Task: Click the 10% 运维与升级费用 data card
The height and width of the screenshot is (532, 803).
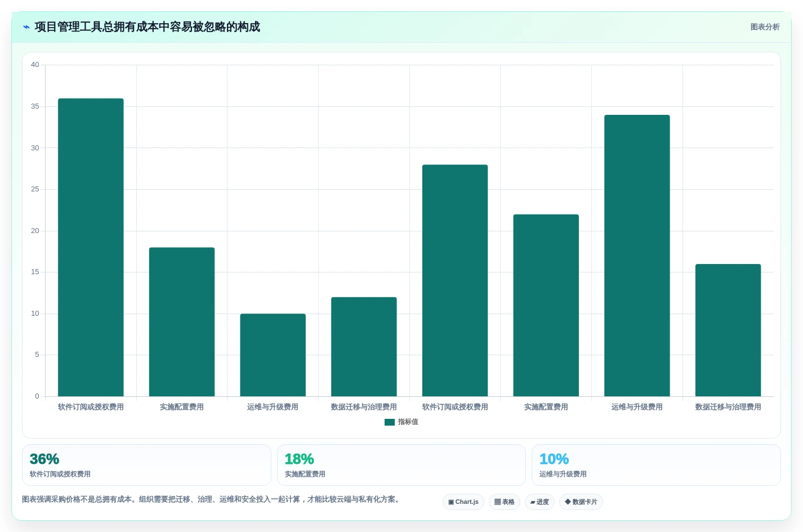Action: pyautogui.click(x=656, y=465)
